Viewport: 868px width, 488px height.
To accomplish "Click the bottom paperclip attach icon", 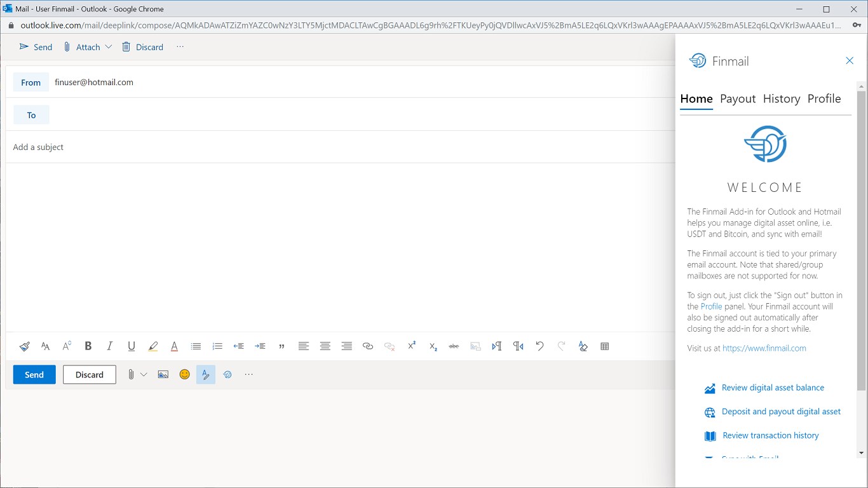I will click(131, 374).
